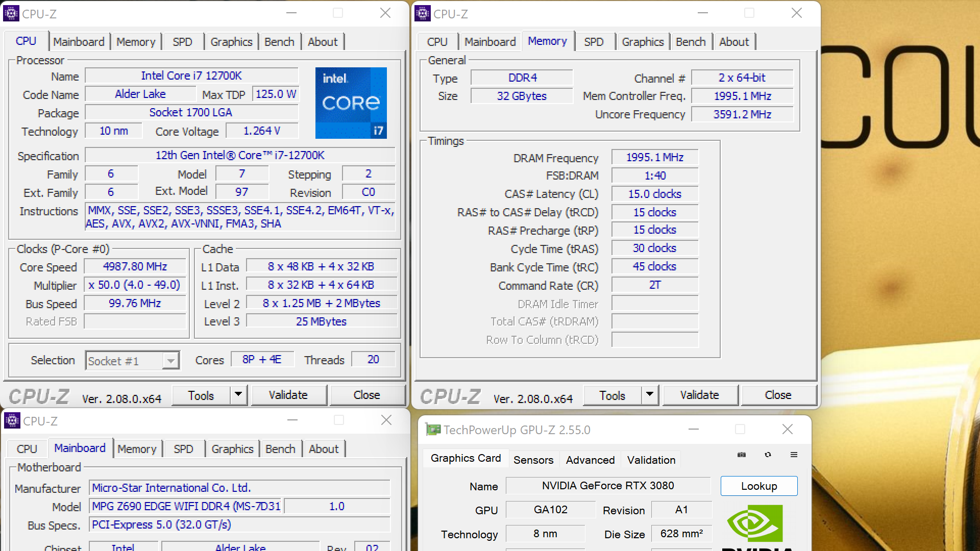The image size is (980, 551).
Task: Expand Tools dropdown arrow in CPU window
Action: [238, 395]
